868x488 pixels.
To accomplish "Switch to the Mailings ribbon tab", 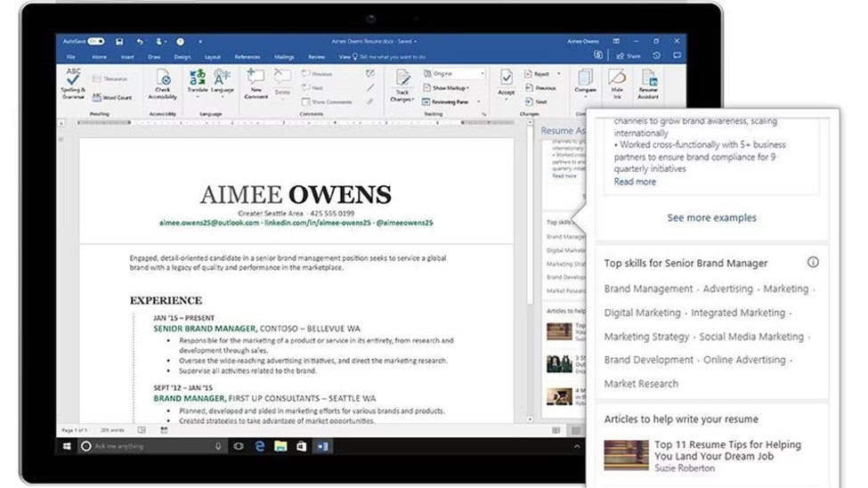I will 284,56.
